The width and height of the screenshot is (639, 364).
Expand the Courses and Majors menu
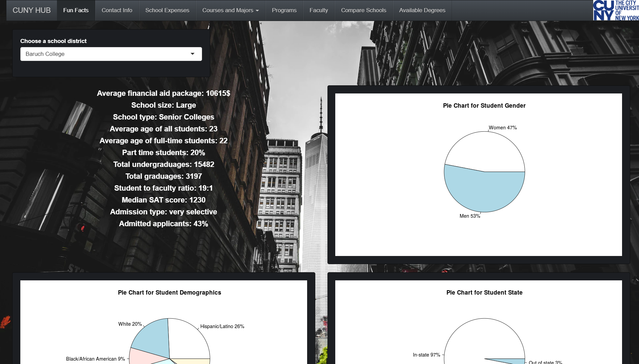point(230,10)
